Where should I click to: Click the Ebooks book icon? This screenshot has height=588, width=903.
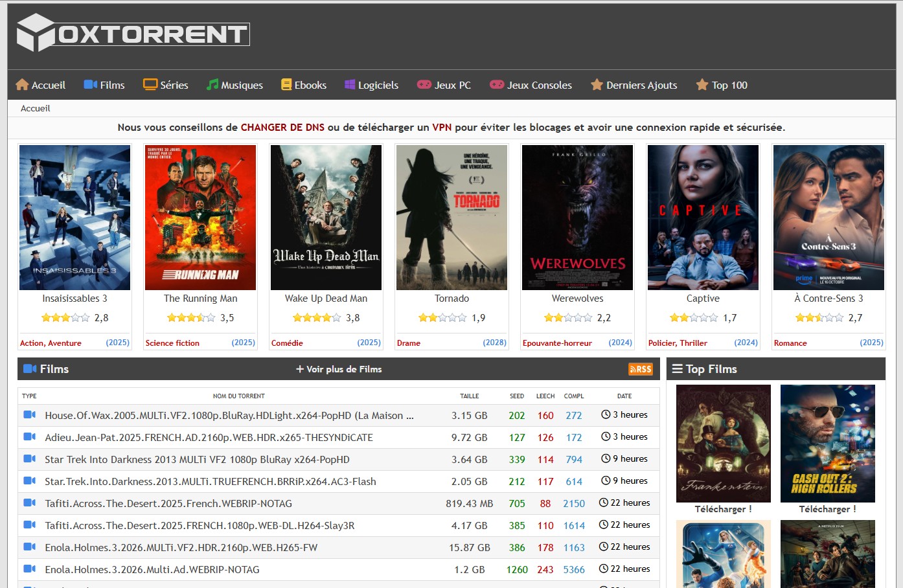pyautogui.click(x=286, y=85)
